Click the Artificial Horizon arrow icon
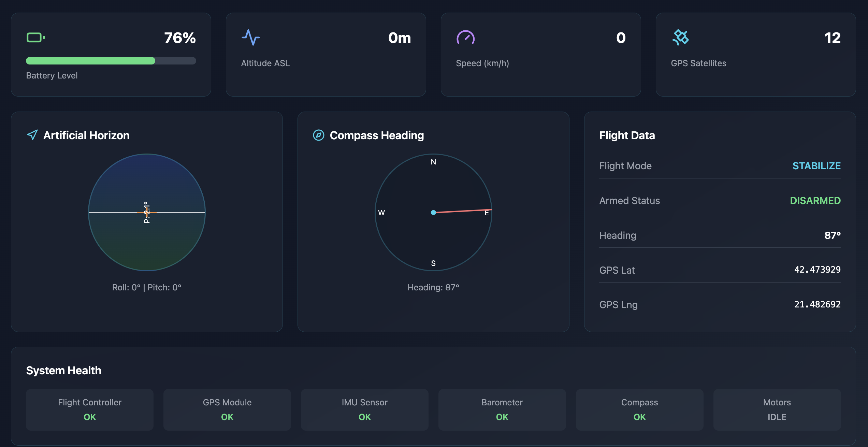 pyautogui.click(x=32, y=135)
